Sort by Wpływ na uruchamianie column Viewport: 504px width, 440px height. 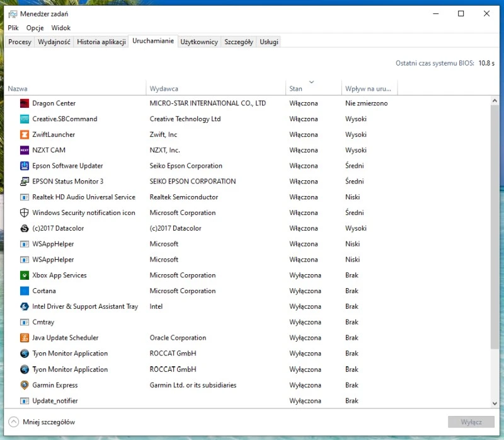pos(369,89)
